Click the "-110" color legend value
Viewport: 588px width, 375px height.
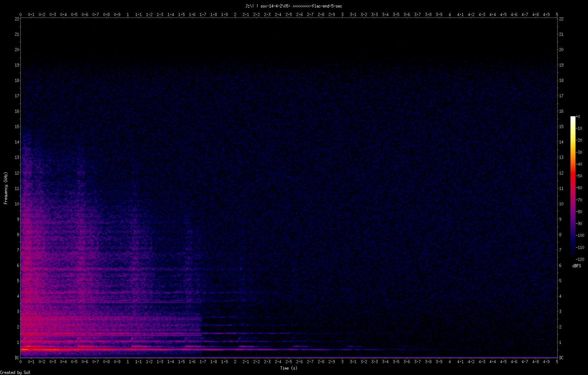(580, 248)
